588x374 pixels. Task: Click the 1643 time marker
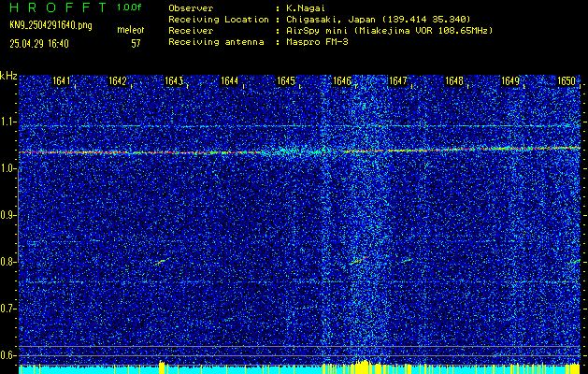(174, 81)
